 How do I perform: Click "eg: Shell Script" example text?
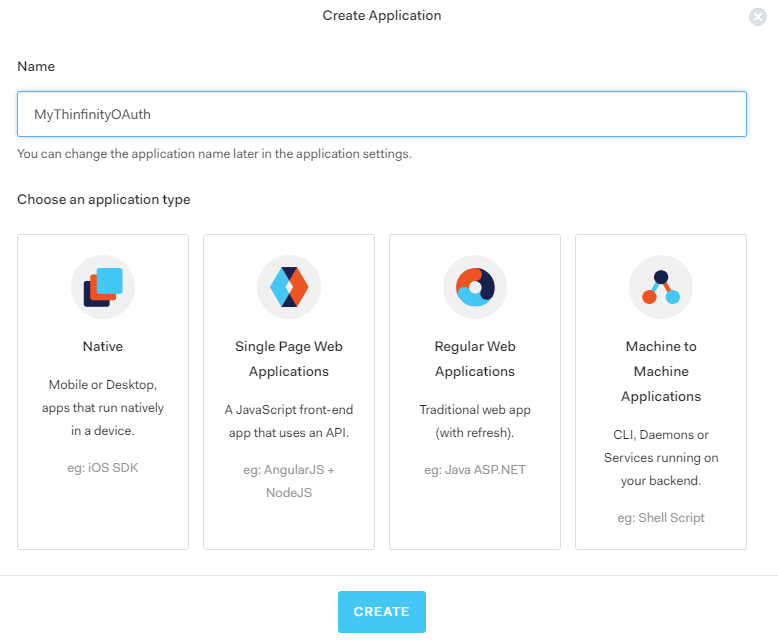coord(661,517)
